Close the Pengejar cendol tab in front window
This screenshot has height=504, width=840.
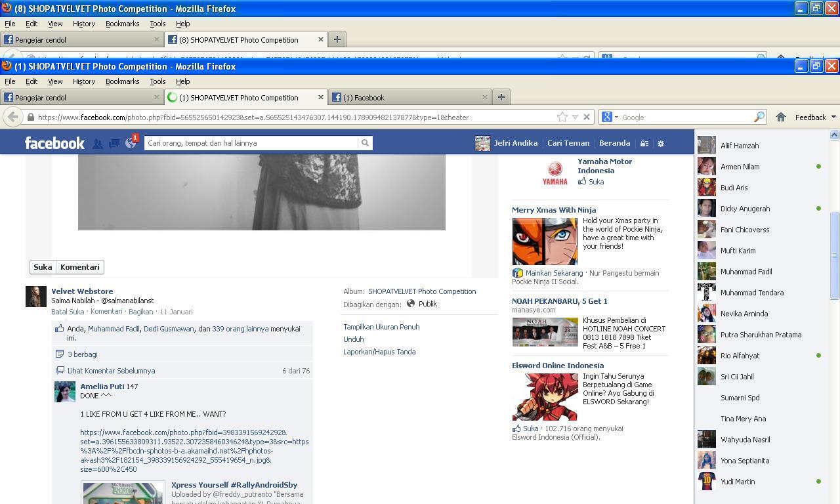click(x=156, y=97)
